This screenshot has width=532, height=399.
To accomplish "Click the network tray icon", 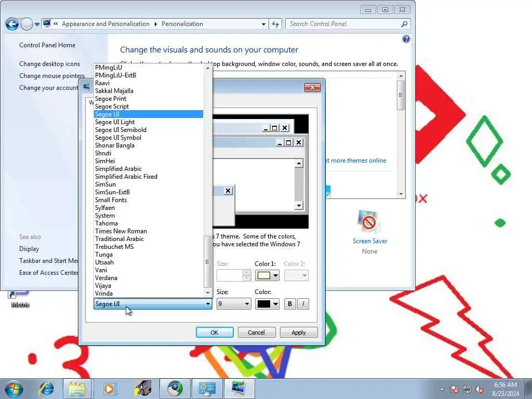I will coord(467,390).
